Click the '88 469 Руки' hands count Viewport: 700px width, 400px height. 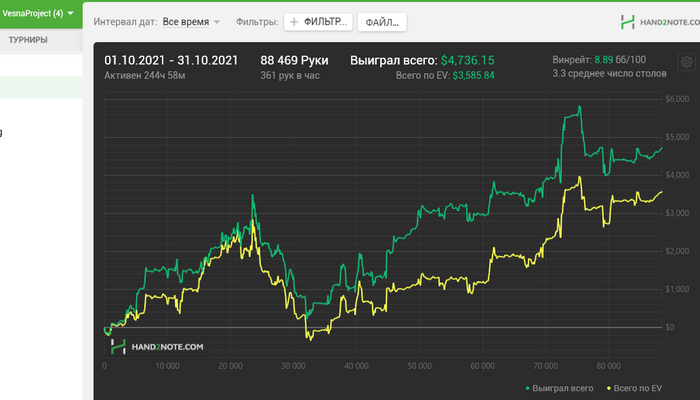[294, 60]
